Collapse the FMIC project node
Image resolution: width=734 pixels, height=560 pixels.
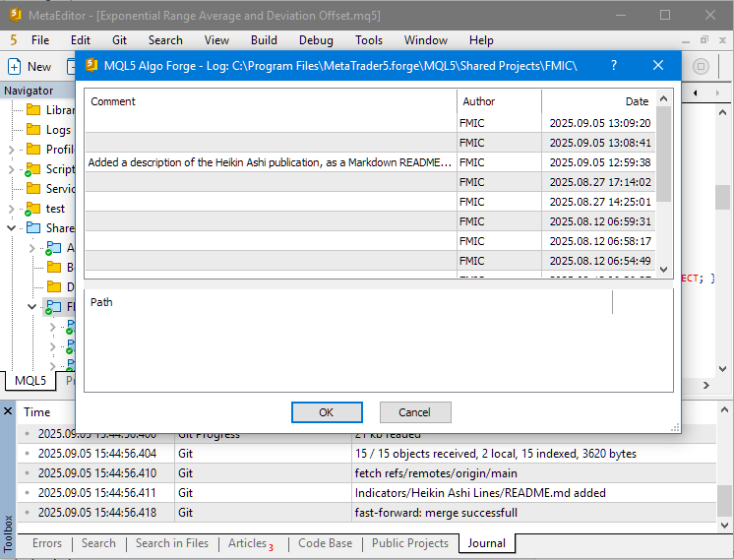tap(31, 307)
